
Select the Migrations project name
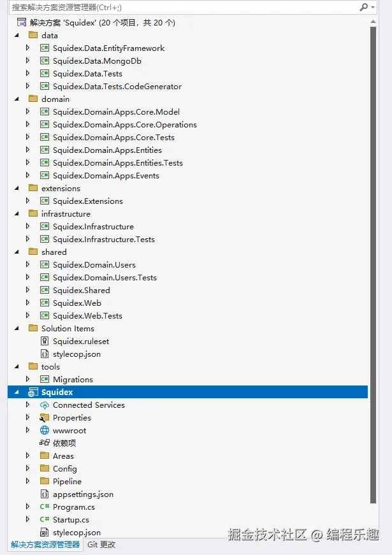tap(73, 379)
